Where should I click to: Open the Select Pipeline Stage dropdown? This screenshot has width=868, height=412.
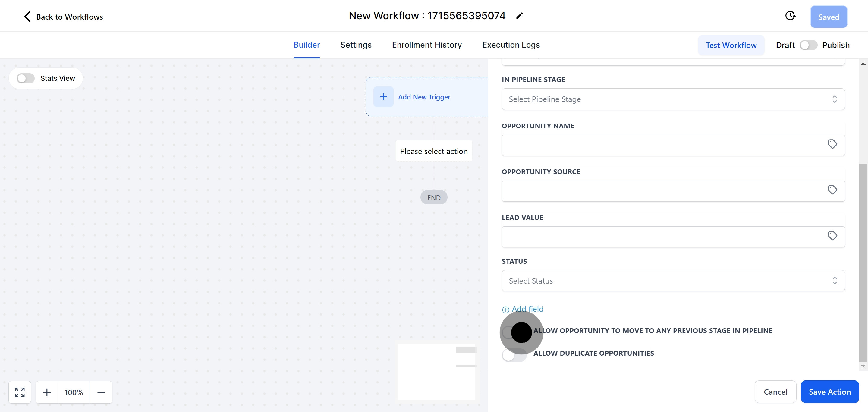pos(673,99)
